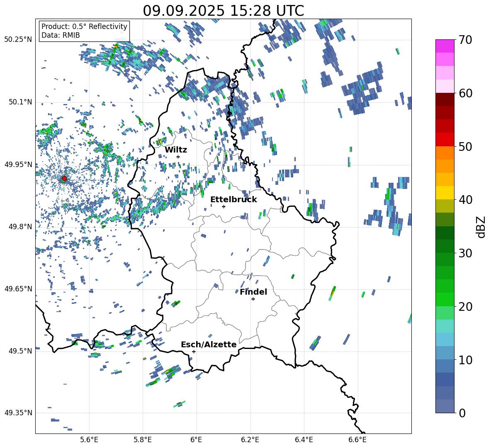Screen dimensions: 491x448
Task: Click the 6.6°E longitude label
Action: 357,440
